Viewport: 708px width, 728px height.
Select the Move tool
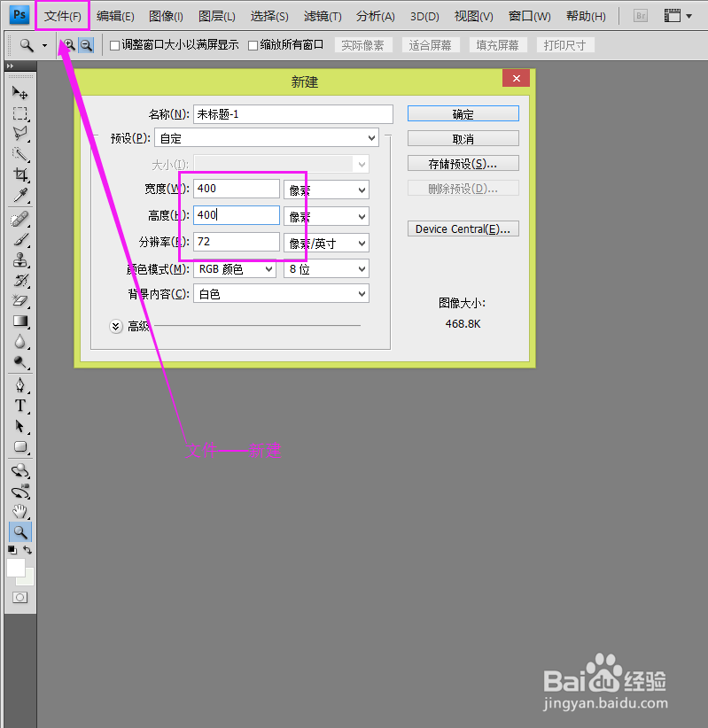pos(20,93)
